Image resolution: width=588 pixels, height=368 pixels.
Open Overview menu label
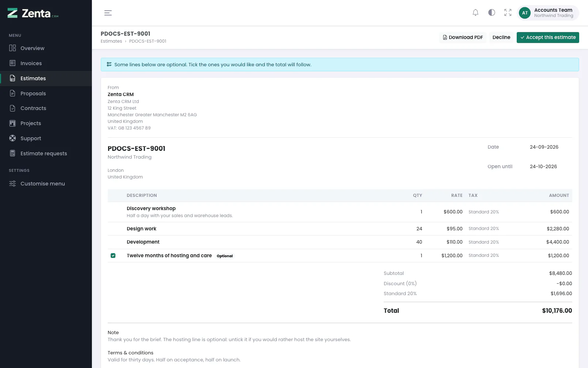32,48
